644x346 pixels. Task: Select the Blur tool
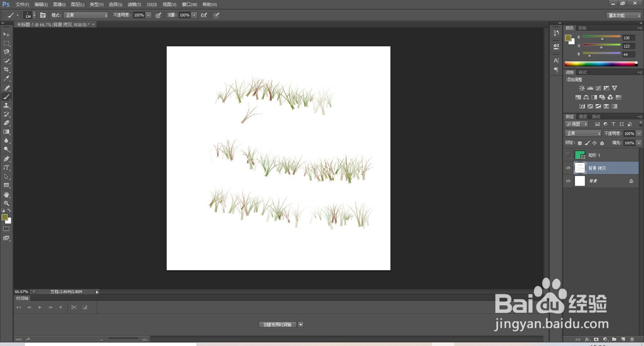(6, 141)
